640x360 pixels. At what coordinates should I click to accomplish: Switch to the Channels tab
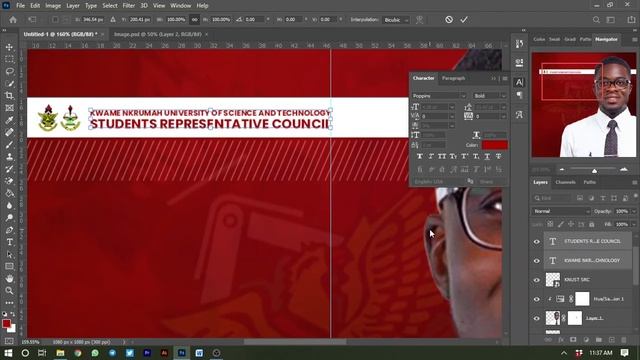tap(565, 182)
